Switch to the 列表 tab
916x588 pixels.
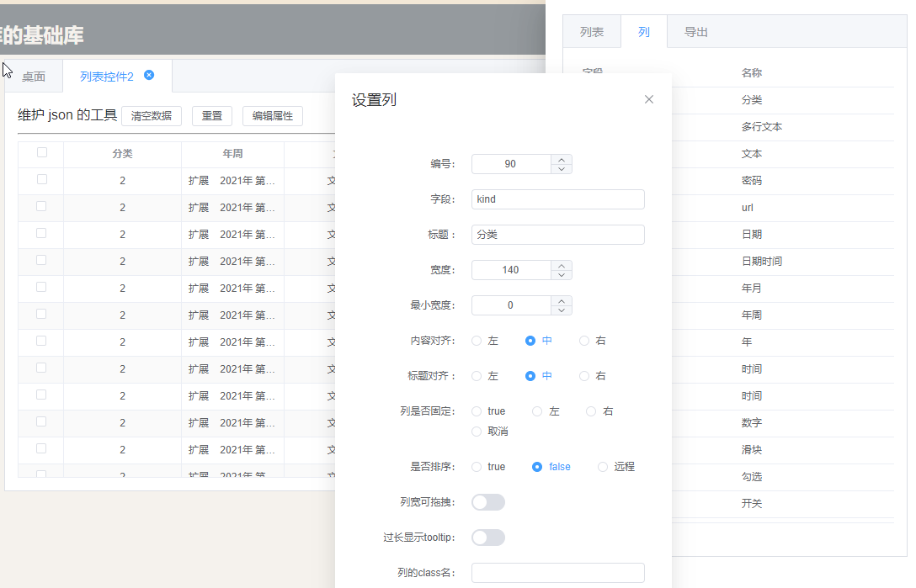click(592, 30)
